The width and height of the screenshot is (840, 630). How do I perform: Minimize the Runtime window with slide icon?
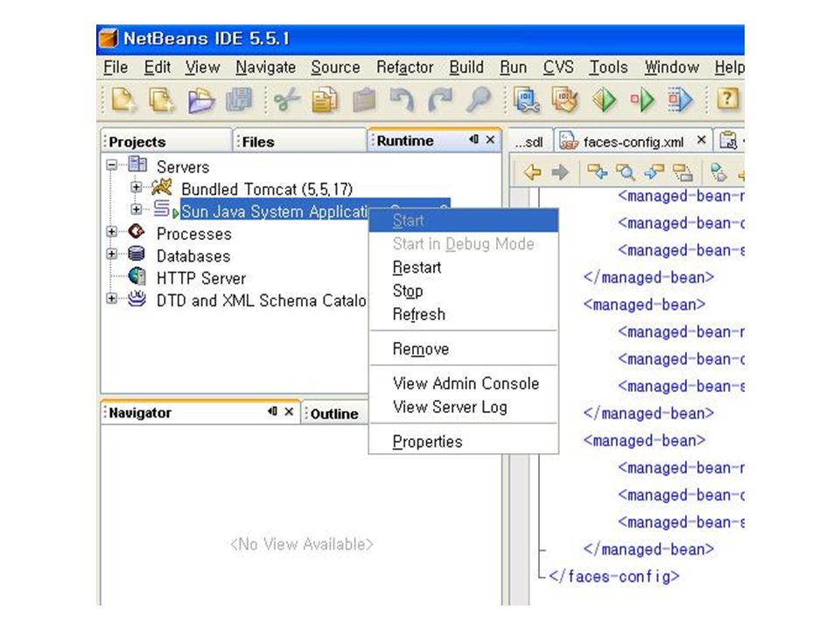click(x=473, y=139)
